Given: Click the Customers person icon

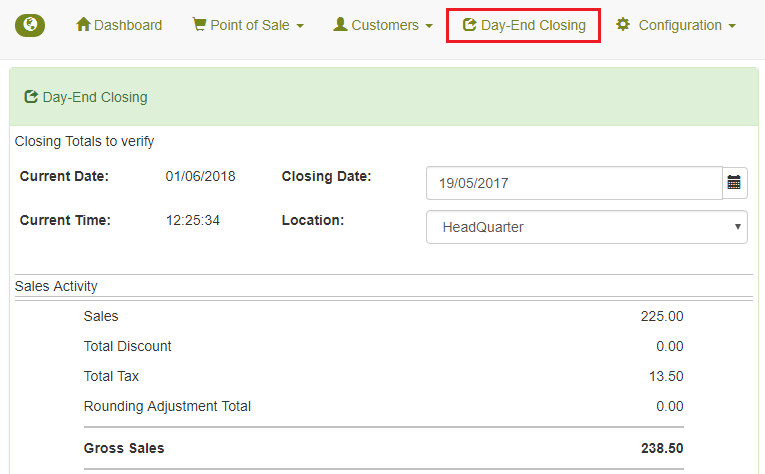Looking at the screenshot, I should (340, 24).
